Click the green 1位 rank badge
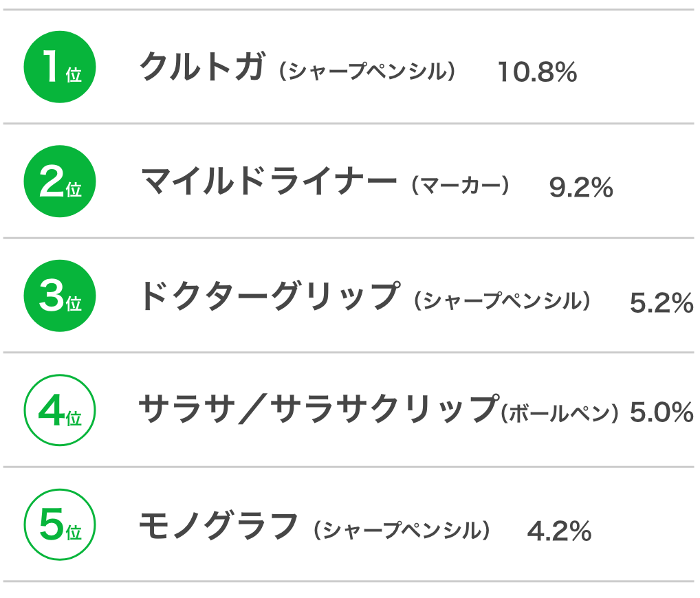This screenshot has width=700, height=598. 60,67
